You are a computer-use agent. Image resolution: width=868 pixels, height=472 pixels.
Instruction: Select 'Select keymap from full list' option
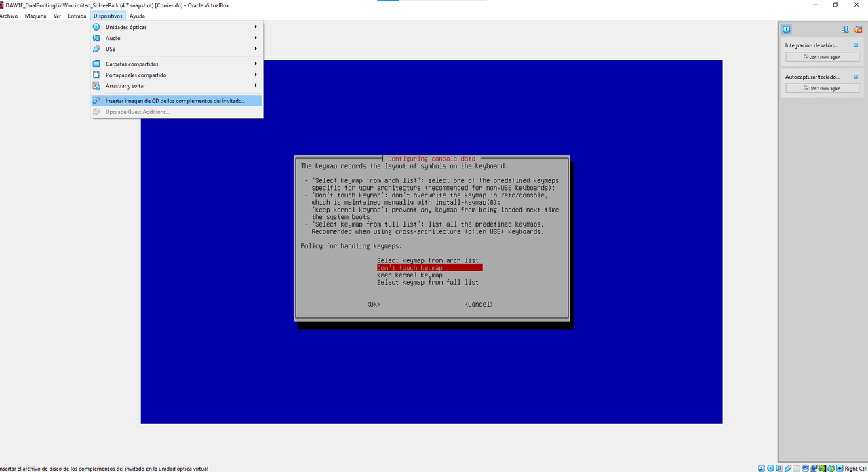(428, 282)
